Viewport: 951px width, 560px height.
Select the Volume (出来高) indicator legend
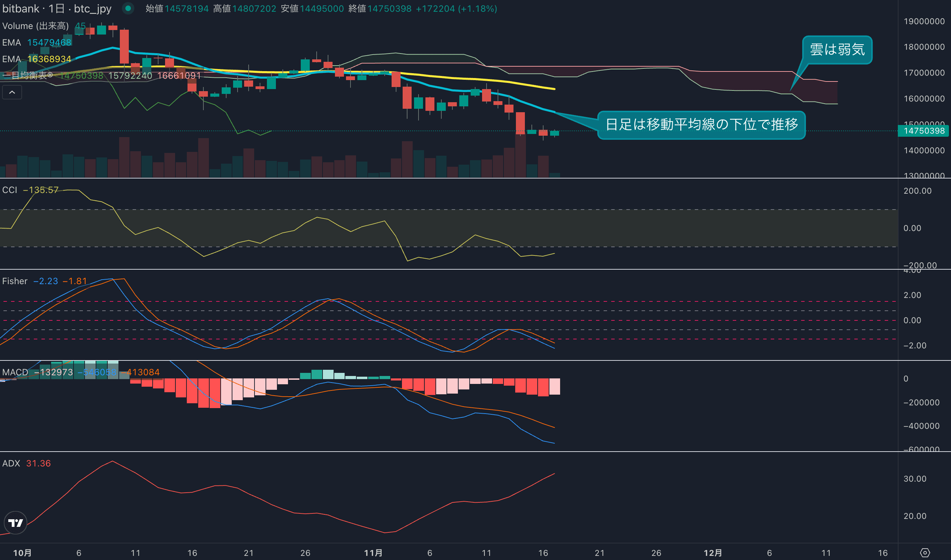coord(36,26)
